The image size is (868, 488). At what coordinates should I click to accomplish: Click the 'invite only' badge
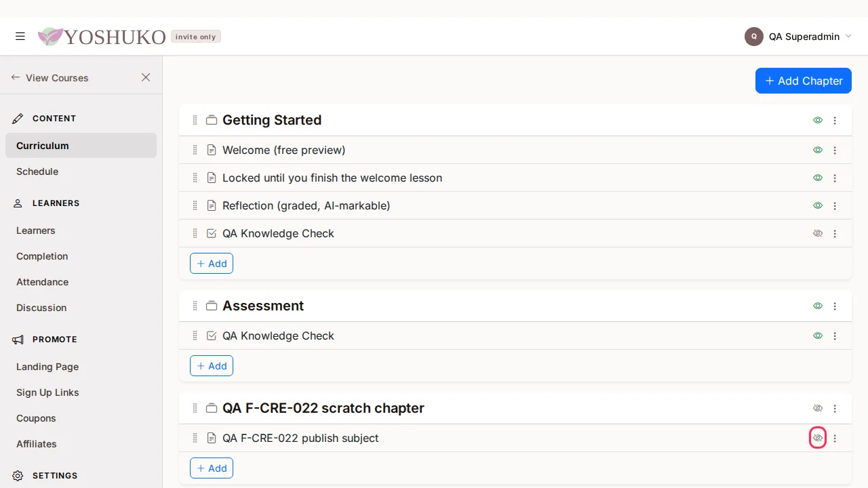196,37
